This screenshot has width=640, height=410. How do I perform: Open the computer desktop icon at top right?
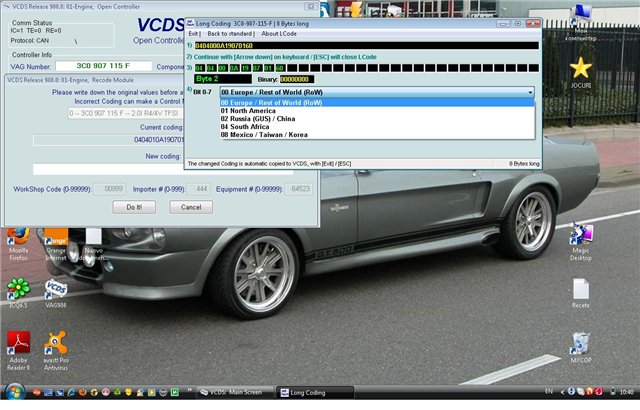point(581,22)
